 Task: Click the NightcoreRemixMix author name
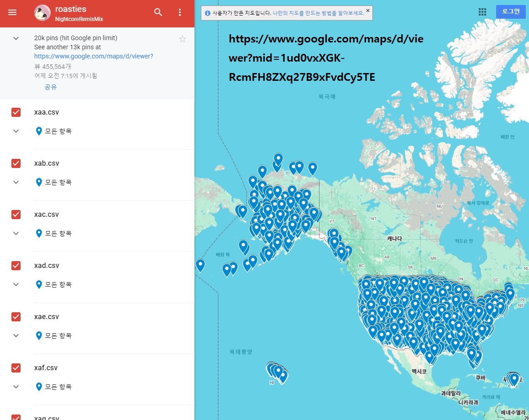click(x=79, y=19)
